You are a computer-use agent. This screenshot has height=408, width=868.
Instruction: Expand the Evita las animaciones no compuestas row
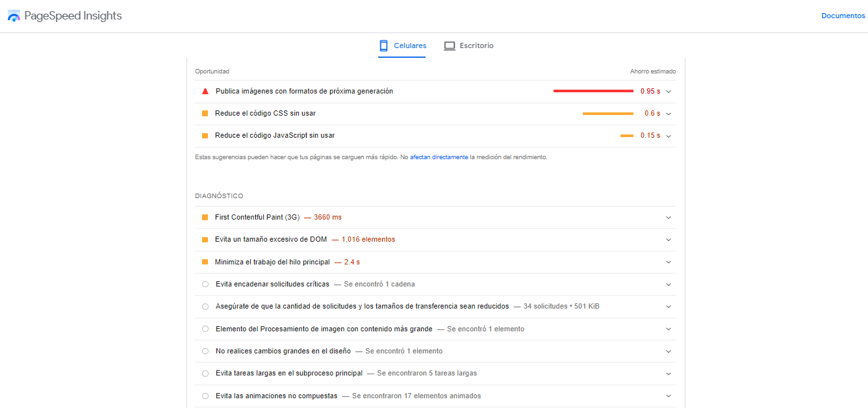(x=668, y=395)
